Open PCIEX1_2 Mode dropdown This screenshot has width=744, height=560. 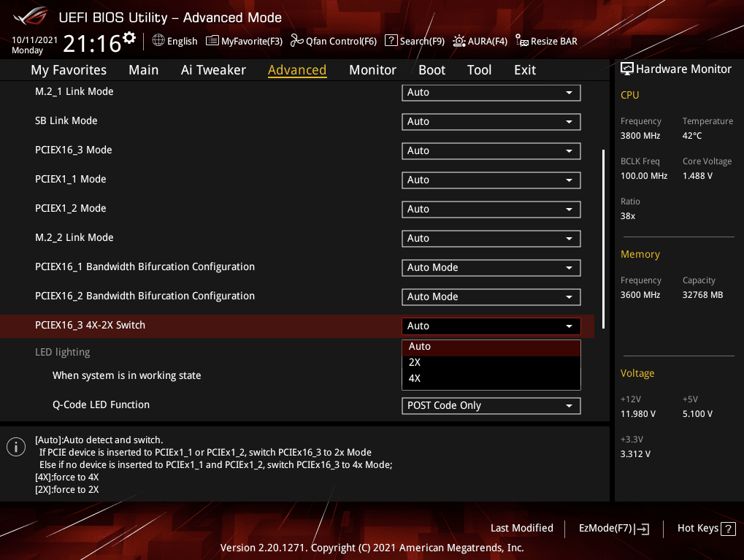click(x=491, y=210)
